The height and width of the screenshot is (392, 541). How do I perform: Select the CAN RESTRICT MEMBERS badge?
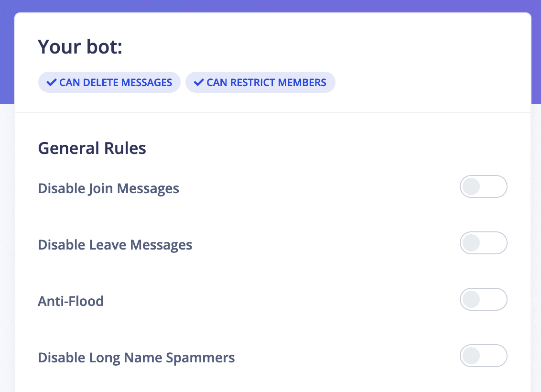(260, 82)
